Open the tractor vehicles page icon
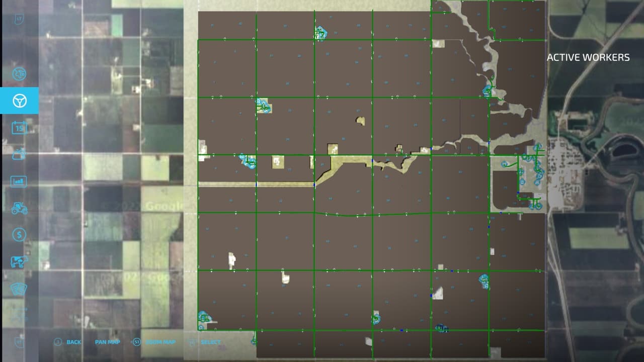Screen dimensions: 644x362 pos(19,208)
